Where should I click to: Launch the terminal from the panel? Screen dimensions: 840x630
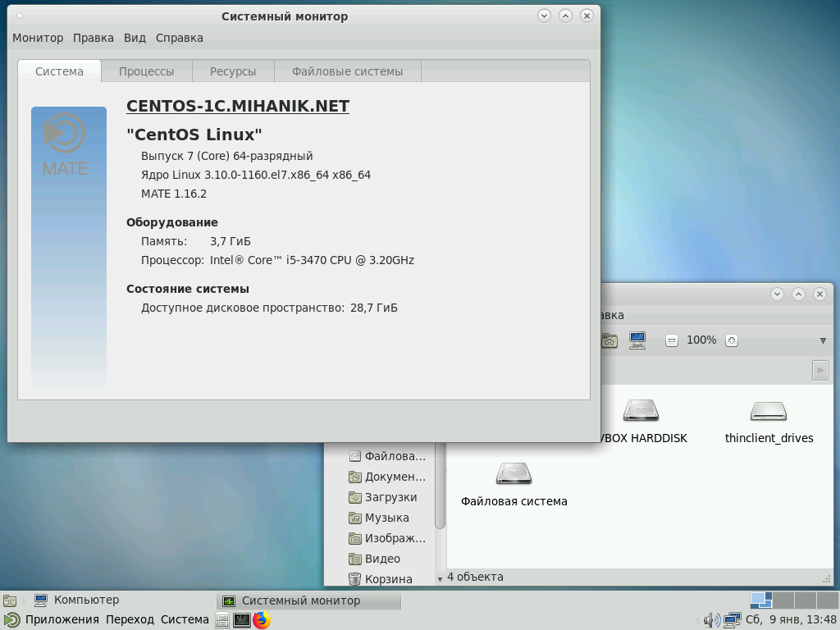point(242,620)
